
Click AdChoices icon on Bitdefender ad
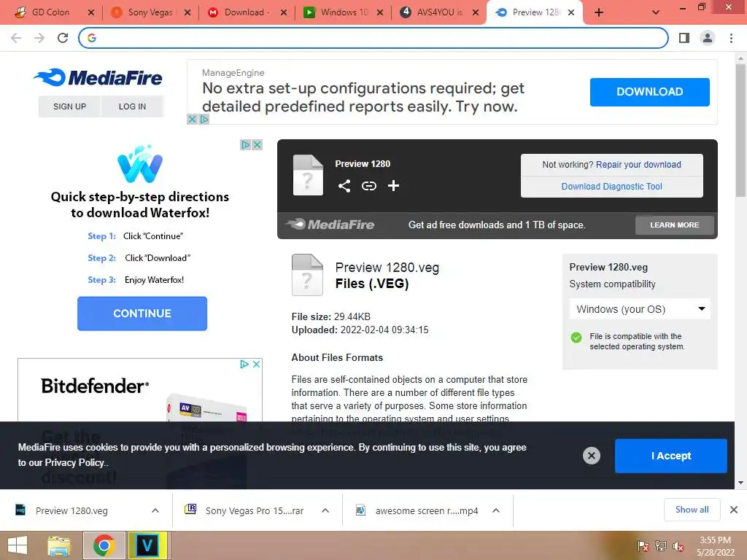(x=244, y=365)
